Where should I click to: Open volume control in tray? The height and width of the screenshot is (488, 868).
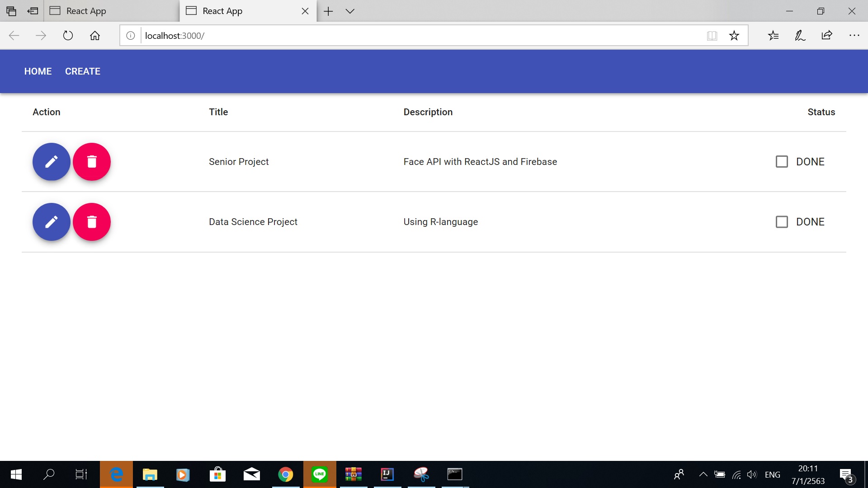(751, 474)
